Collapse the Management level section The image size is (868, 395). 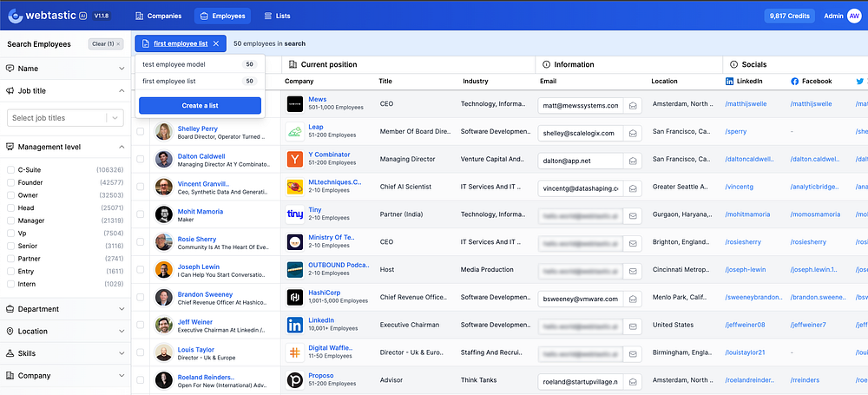65,147
